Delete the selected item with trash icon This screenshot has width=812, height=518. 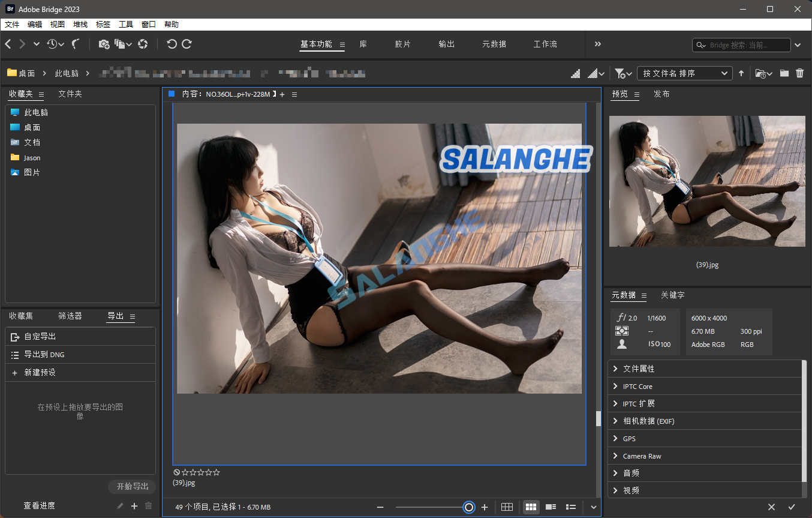[x=799, y=73]
